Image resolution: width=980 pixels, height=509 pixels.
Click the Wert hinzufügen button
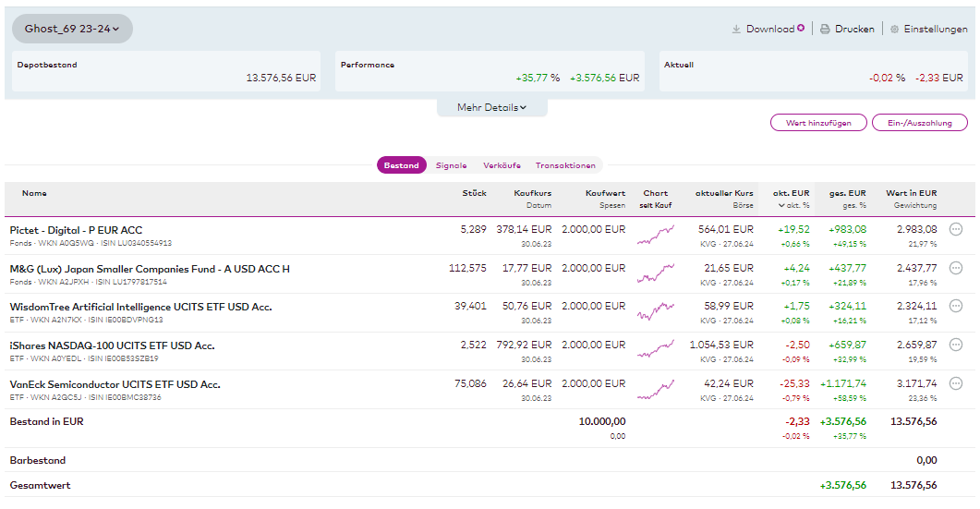[x=818, y=123]
